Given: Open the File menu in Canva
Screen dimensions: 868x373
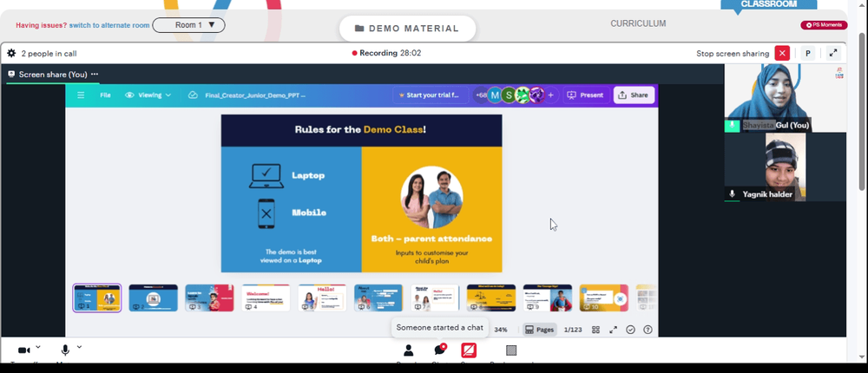Looking at the screenshot, I should (105, 95).
